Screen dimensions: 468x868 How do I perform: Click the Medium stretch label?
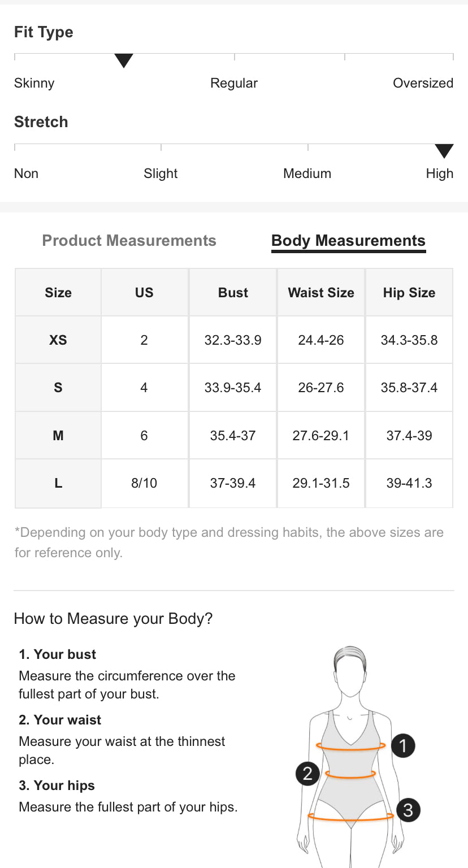pyautogui.click(x=307, y=173)
